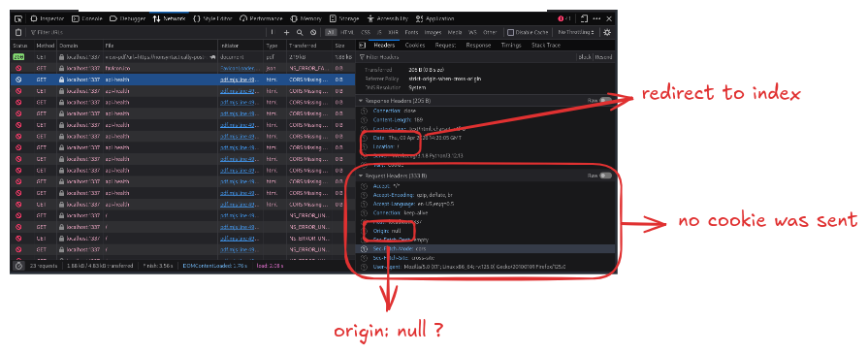Open the Accessibility tab
Image resolution: width=868 pixels, height=353 pixels.
(x=388, y=18)
